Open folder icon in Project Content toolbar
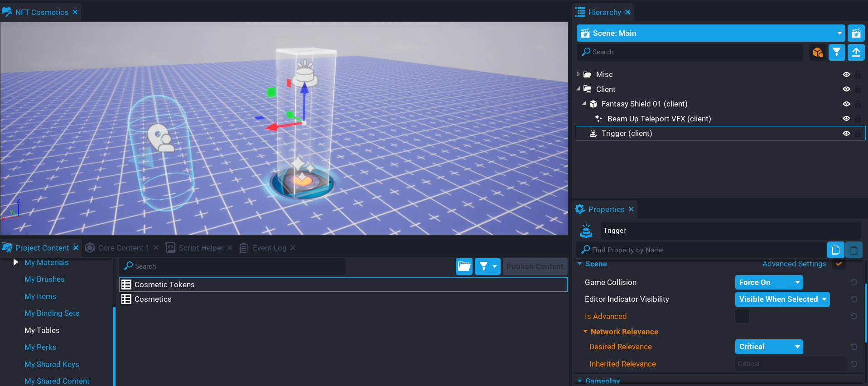868x386 pixels. [464, 266]
